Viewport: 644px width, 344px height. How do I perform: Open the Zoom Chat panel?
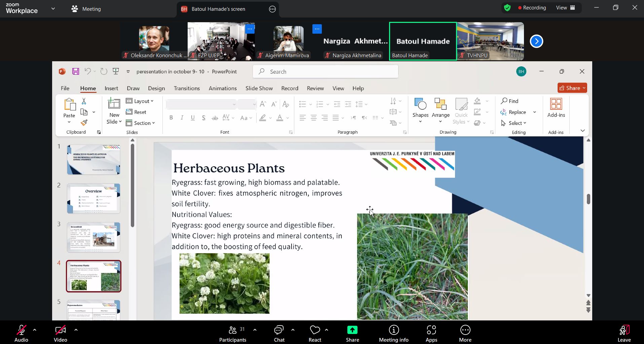point(279,333)
